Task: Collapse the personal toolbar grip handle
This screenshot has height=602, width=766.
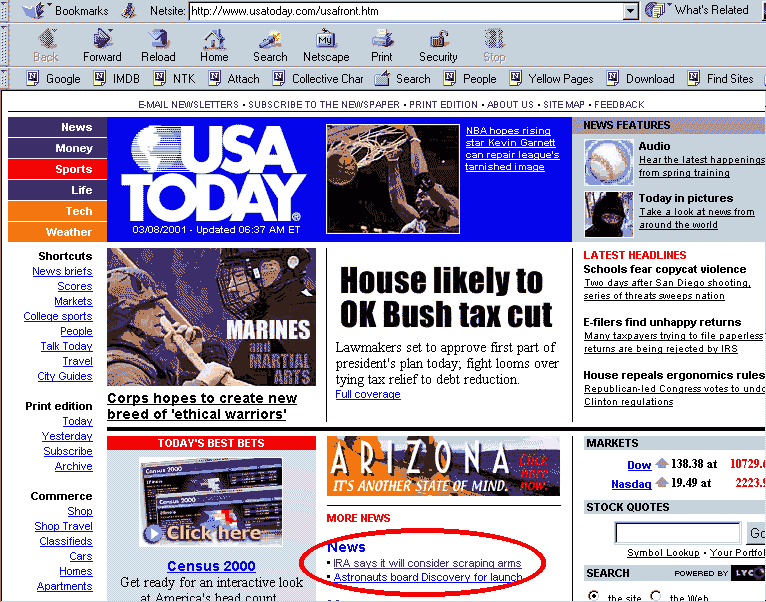Action: [x=4, y=78]
